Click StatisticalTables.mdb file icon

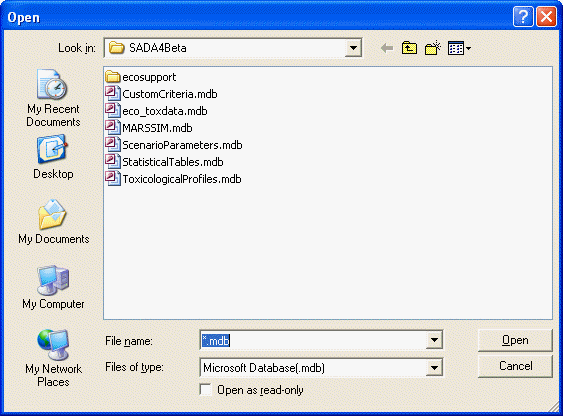pos(112,162)
